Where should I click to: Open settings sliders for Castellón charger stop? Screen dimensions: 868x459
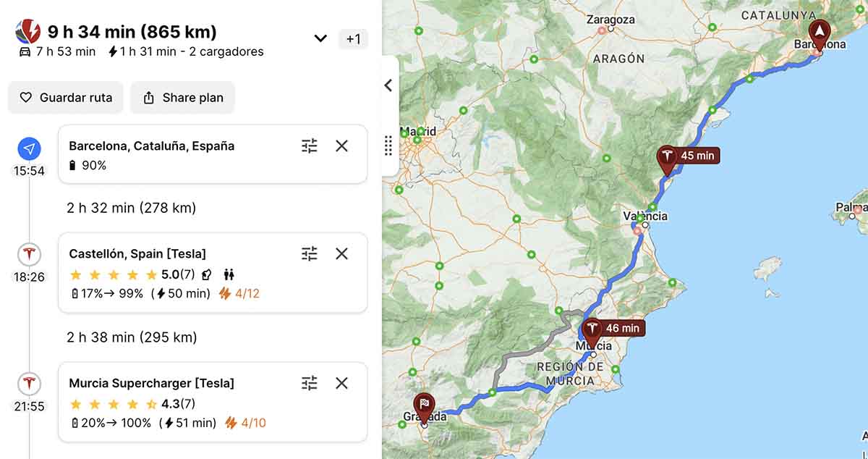click(310, 254)
